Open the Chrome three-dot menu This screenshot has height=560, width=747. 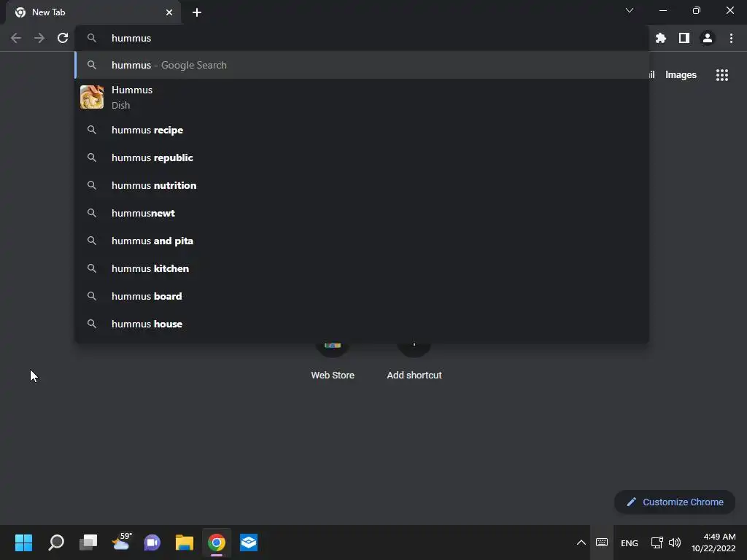point(731,38)
